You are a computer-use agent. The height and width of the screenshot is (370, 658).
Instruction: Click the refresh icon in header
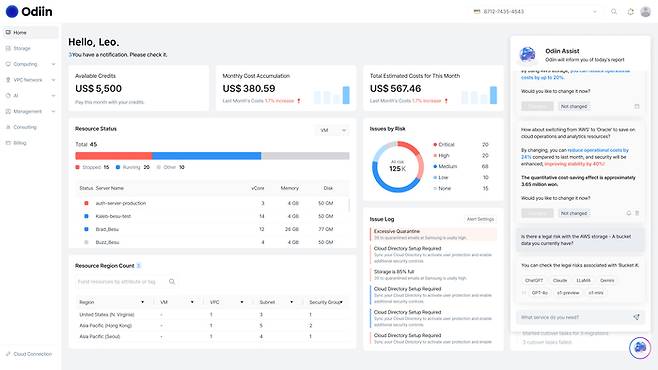[x=630, y=12]
